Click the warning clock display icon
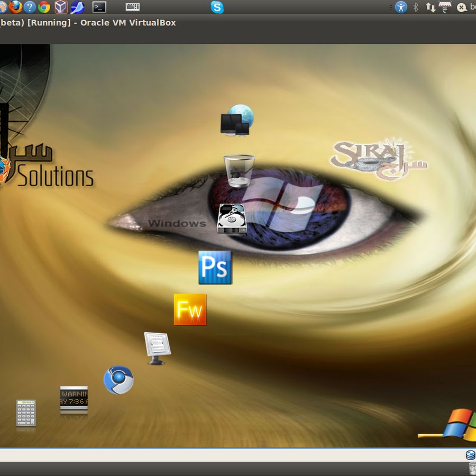The height and width of the screenshot is (476, 476). pyautogui.click(x=74, y=400)
